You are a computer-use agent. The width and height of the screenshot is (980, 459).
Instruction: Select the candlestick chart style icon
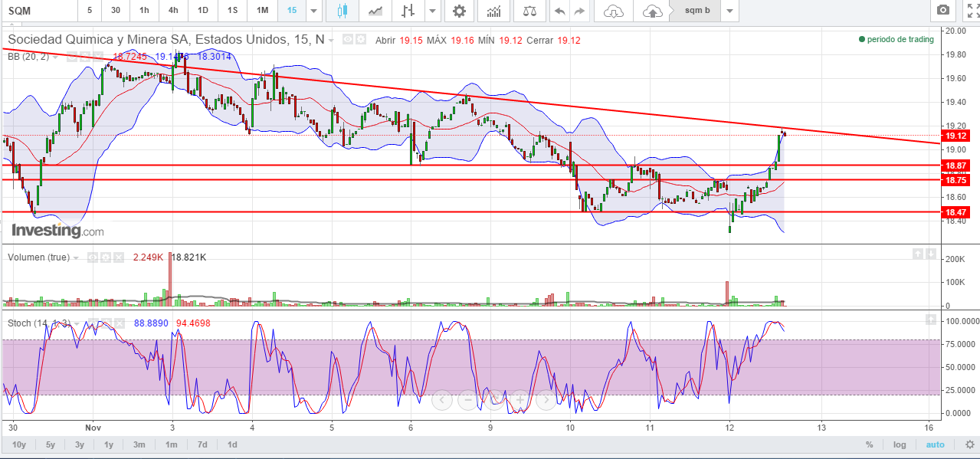(342, 11)
